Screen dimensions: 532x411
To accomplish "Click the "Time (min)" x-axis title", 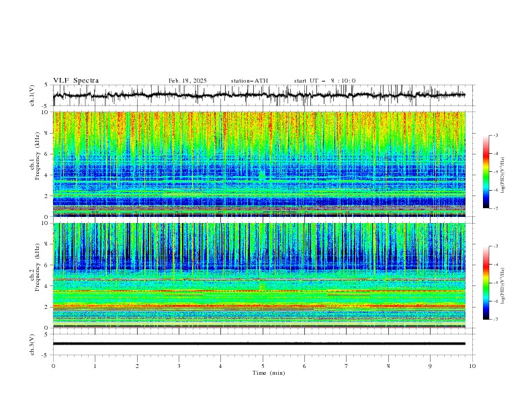I will (269, 373).
